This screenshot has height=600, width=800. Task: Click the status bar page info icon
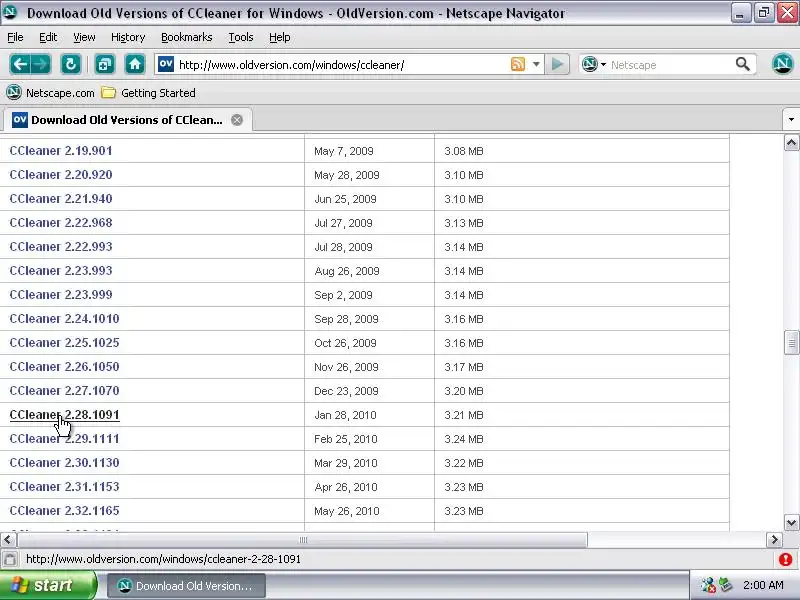tap(10, 559)
